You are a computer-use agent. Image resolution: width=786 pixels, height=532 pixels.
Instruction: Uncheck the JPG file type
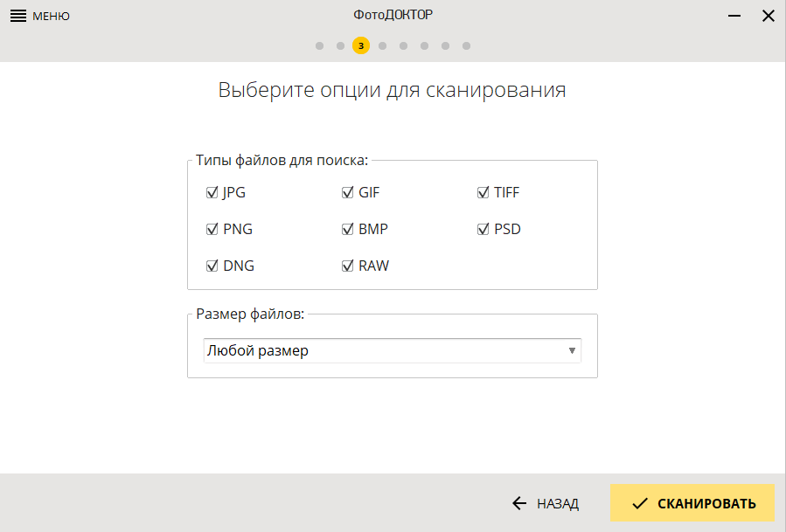211,192
